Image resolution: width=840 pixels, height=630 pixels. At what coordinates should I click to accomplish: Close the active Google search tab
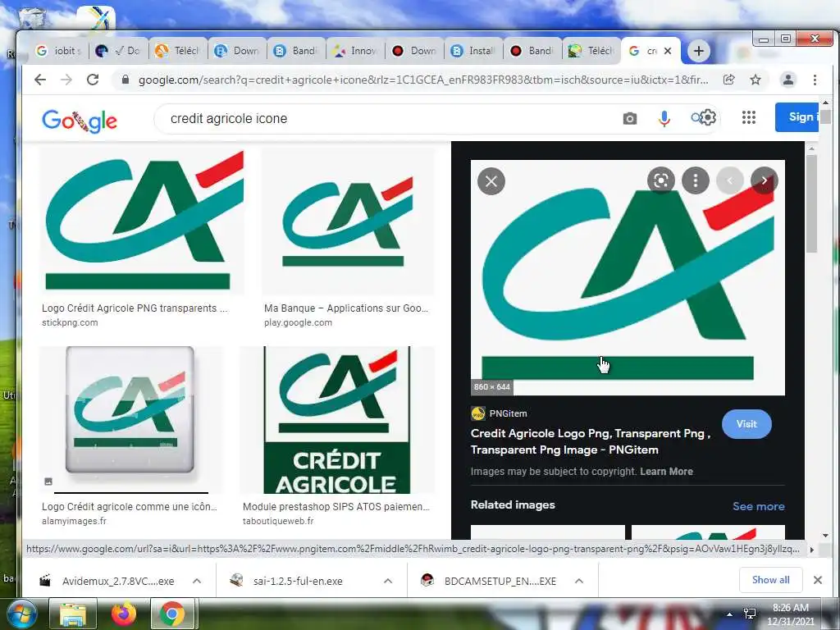(668, 51)
